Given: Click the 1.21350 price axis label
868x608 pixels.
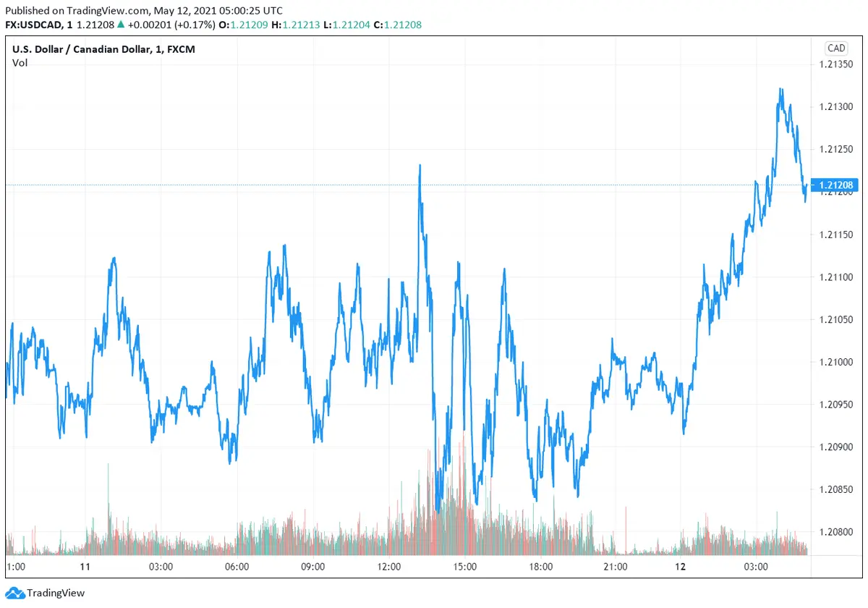Looking at the screenshot, I should 837,64.
